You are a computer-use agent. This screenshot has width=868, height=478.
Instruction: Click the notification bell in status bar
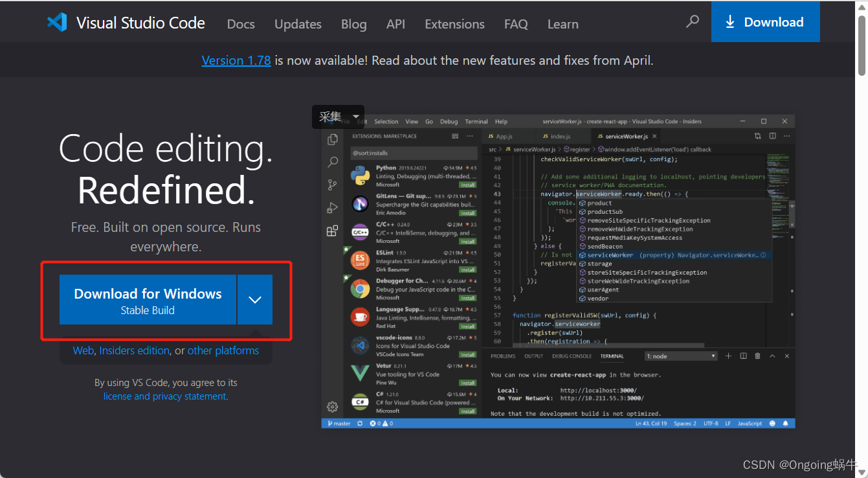(786, 424)
